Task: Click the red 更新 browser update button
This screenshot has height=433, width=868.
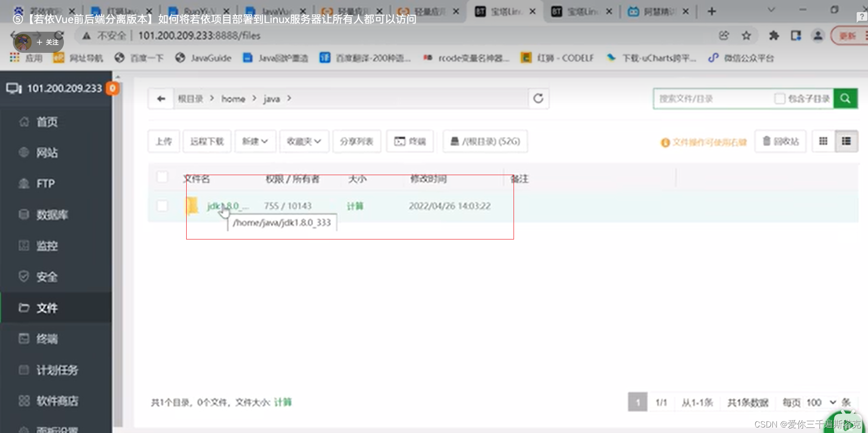Action: (848, 35)
